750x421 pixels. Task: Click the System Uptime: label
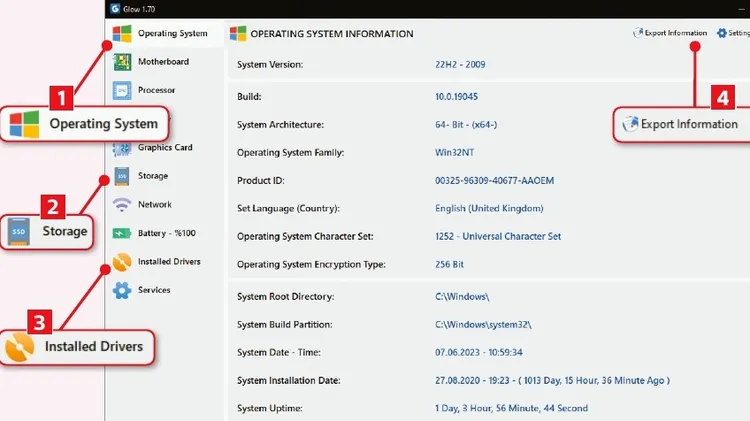[270, 408]
